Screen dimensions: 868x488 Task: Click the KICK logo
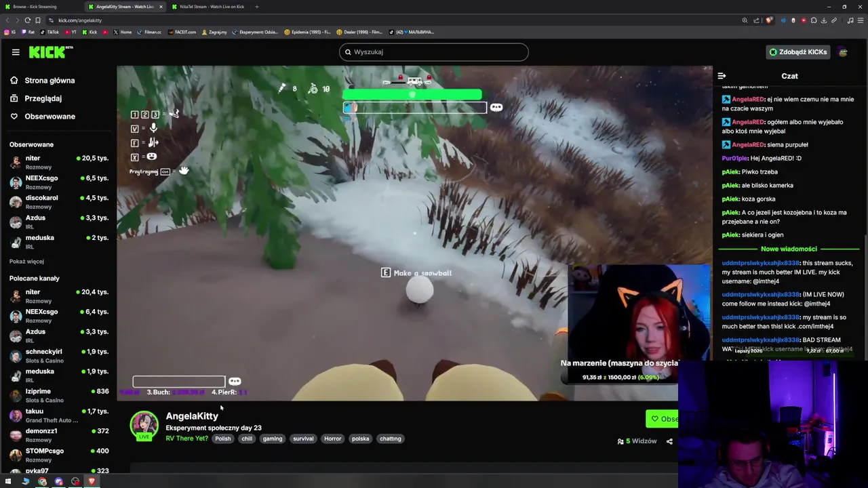click(x=51, y=52)
